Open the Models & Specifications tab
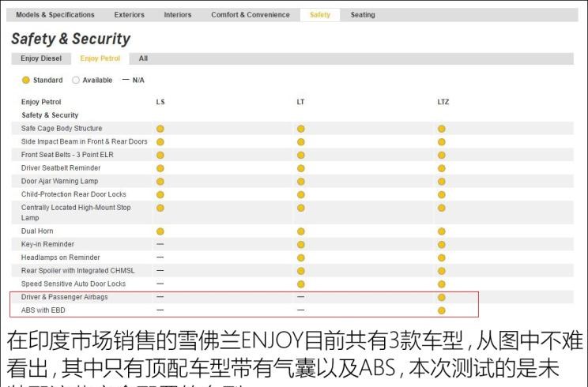 point(55,15)
